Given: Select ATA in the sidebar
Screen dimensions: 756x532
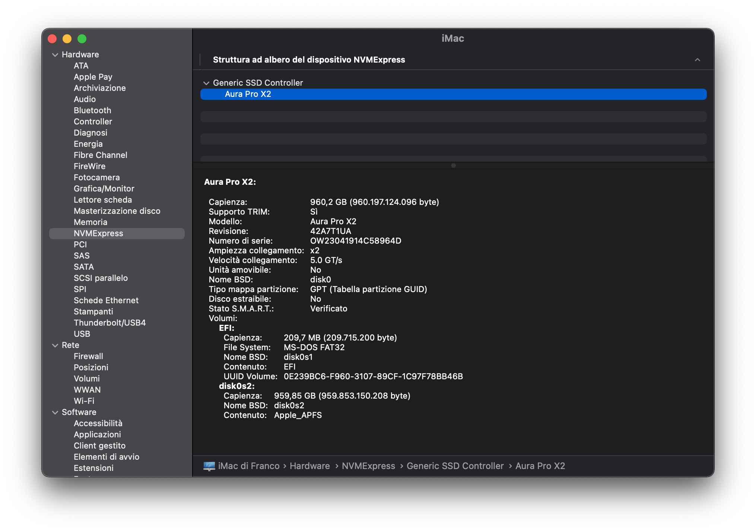Looking at the screenshot, I should [81, 66].
